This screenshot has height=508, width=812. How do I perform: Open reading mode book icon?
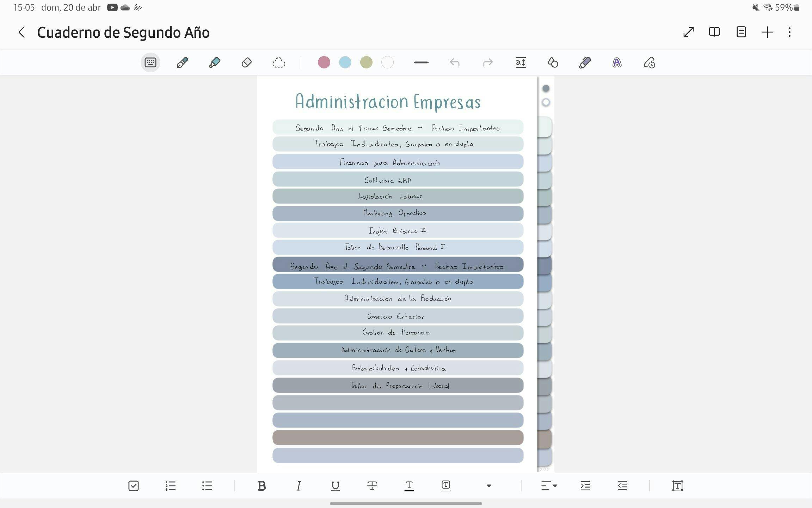pyautogui.click(x=714, y=32)
